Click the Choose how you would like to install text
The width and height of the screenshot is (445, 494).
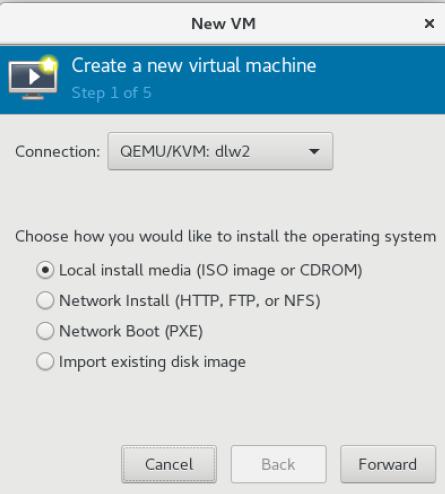coord(226,237)
